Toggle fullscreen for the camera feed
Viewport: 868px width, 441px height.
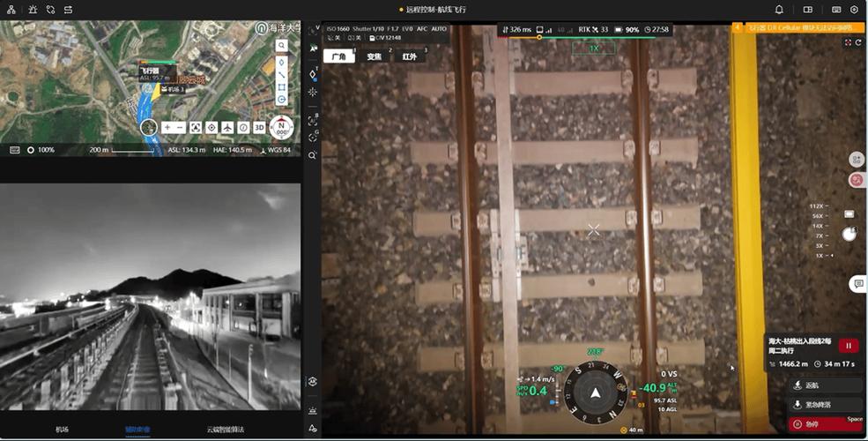click(848, 42)
